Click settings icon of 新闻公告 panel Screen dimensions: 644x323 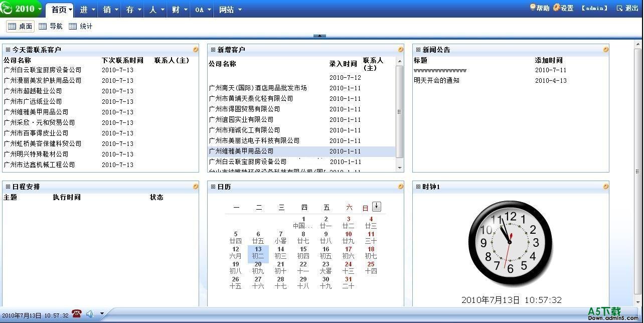pyautogui.click(x=606, y=50)
